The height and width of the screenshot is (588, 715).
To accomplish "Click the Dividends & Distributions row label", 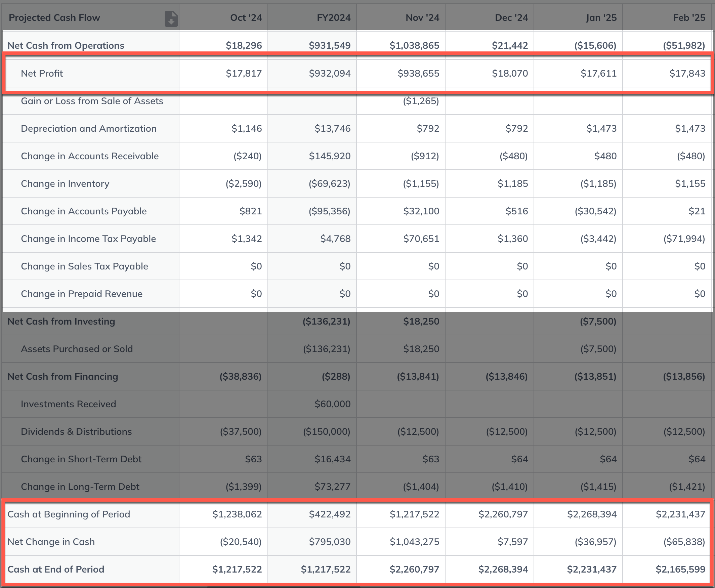I will [x=76, y=431].
